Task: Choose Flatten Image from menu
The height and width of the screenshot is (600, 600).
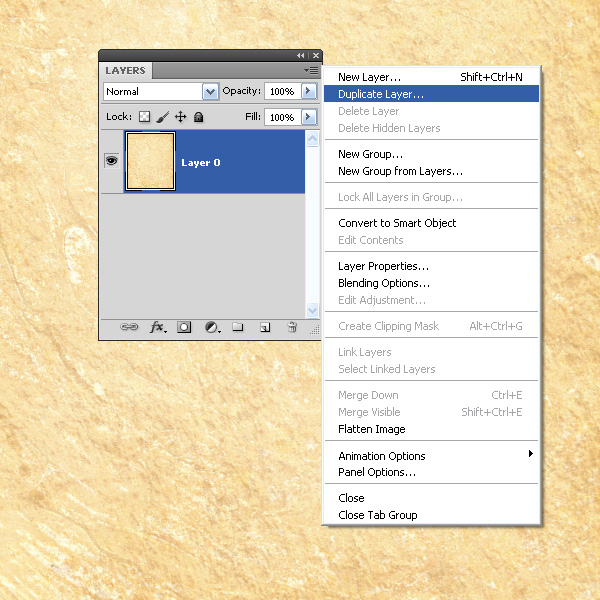Action: coord(431,429)
